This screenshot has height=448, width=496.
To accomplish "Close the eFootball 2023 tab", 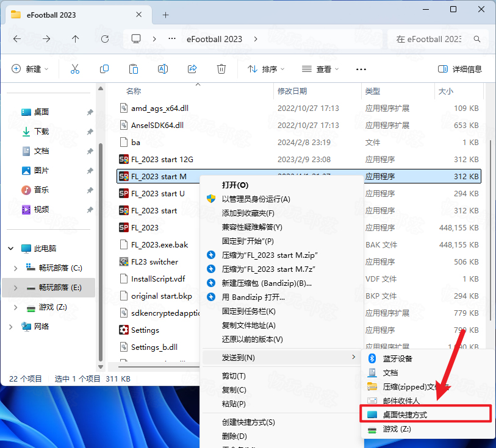I will [x=139, y=15].
